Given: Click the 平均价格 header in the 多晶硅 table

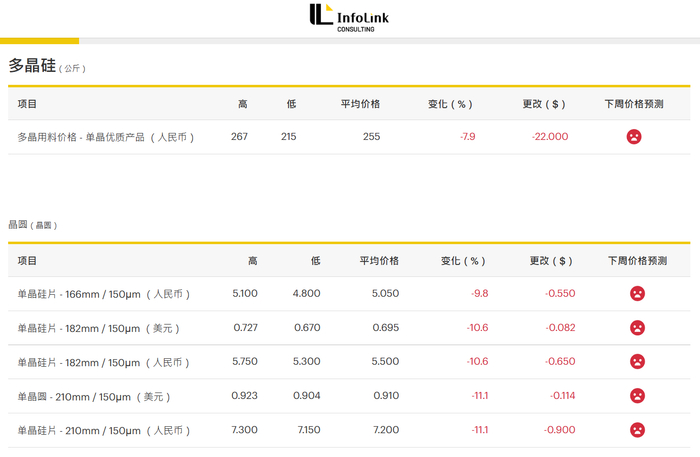Looking at the screenshot, I should [360, 104].
